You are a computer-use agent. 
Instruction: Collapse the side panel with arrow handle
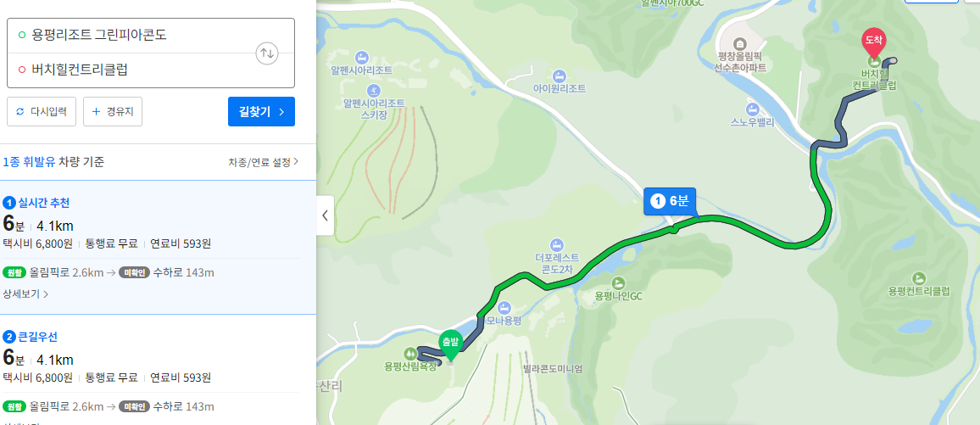325,215
